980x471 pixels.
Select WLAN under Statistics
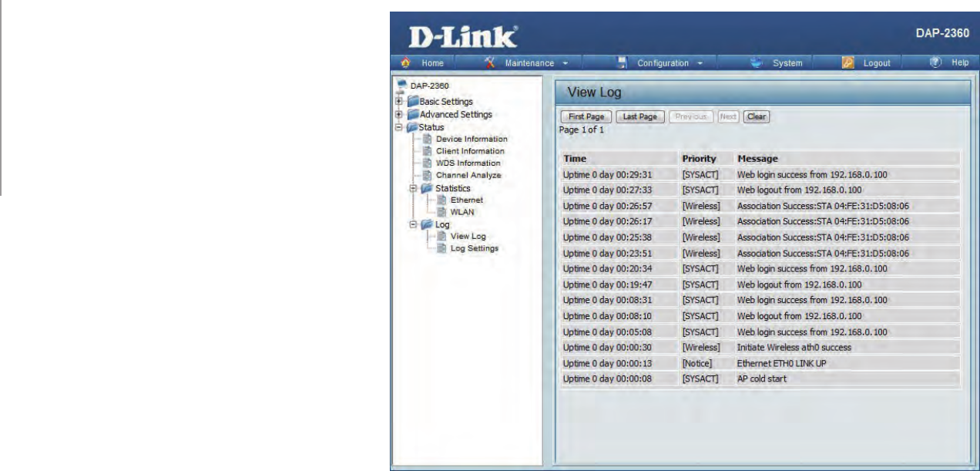(462, 212)
